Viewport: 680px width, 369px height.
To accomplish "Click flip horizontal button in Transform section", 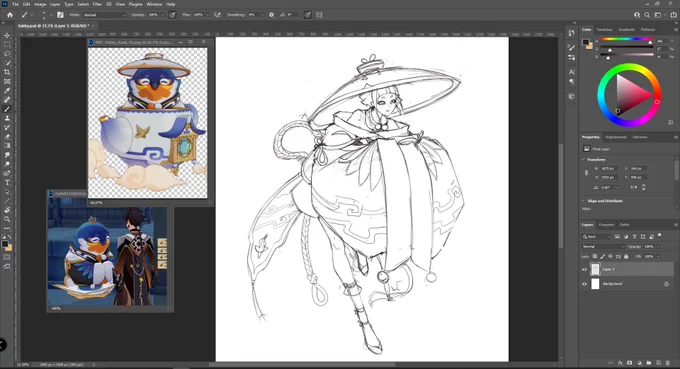I will (634, 187).
